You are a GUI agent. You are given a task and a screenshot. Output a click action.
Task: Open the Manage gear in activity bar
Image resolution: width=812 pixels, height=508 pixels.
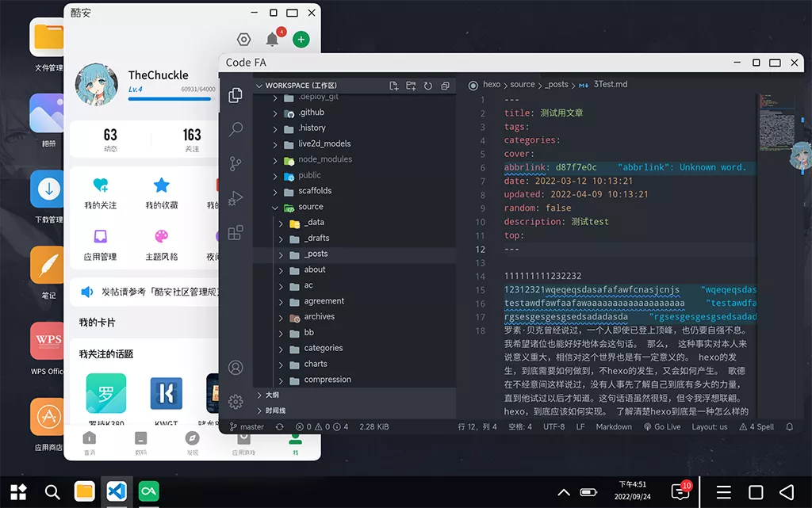click(236, 402)
